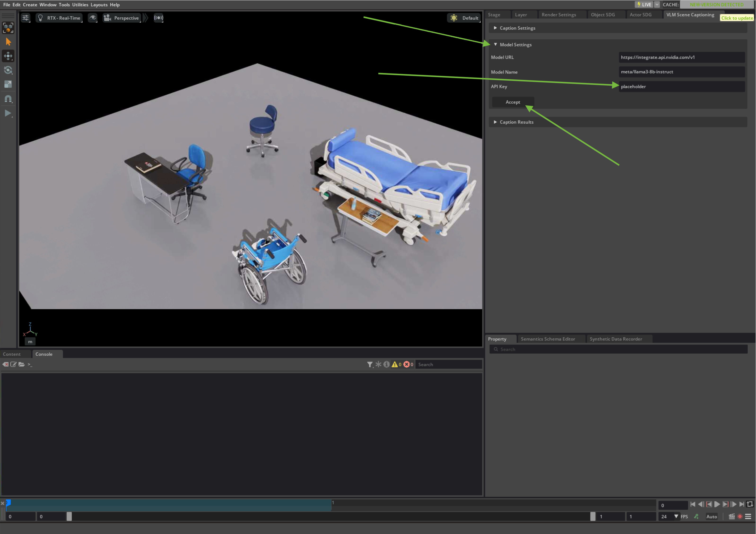Toggle the viewport eye visibility menu
The height and width of the screenshot is (534, 756).
93,18
